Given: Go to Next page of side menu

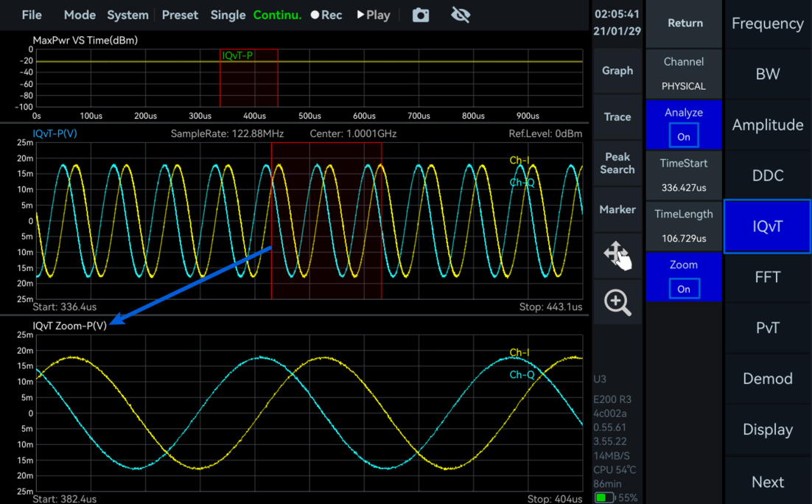Looking at the screenshot, I should [767, 482].
